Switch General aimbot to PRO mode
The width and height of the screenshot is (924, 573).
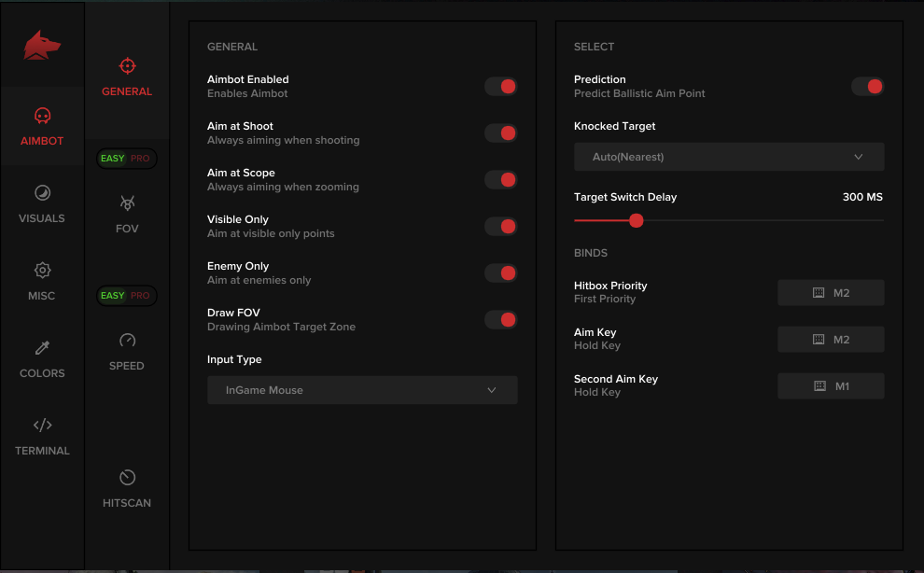pyautogui.click(x=142, y=158)
